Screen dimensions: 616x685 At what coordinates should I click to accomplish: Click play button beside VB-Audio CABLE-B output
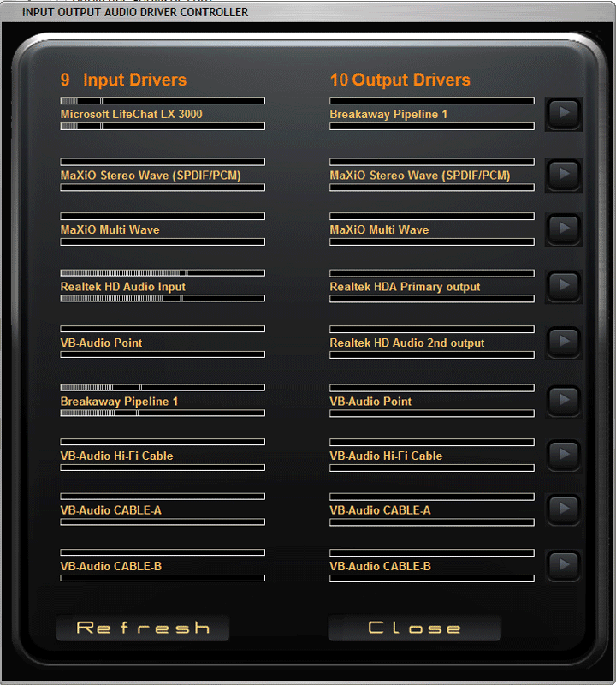[563, 565]
